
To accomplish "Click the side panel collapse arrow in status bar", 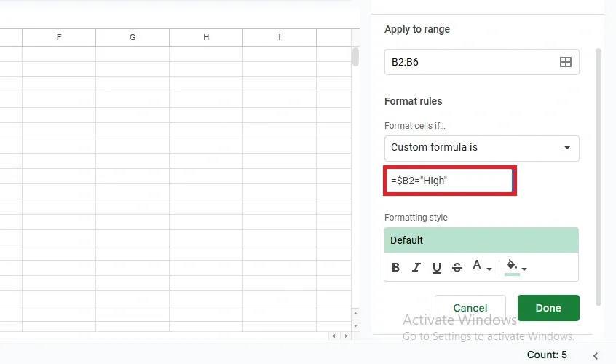I will tap(596, 355).
